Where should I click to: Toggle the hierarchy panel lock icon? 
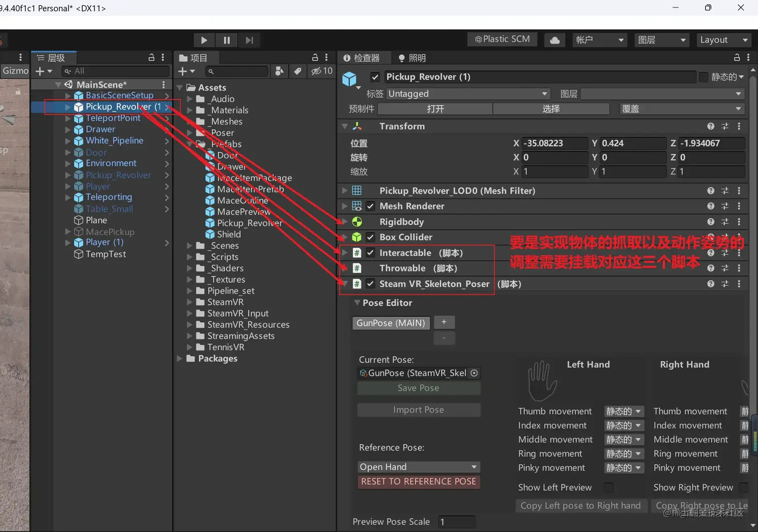pyautogui.click(x=151, y=58)
